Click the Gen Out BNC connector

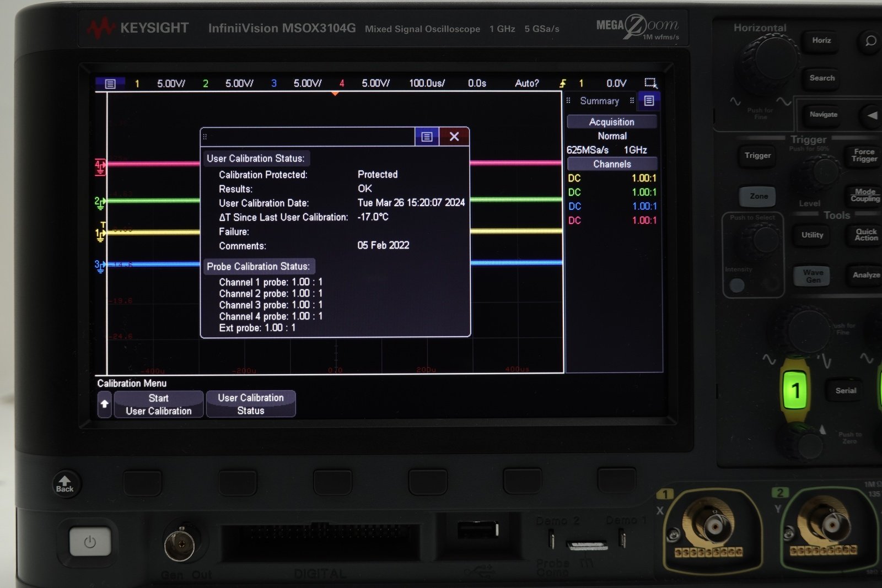[x=180, y=545]
